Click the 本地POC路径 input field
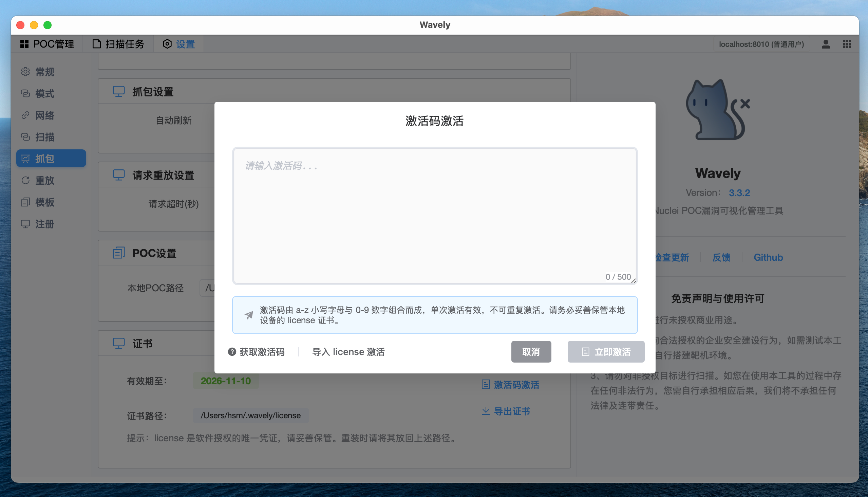Image resolution: width=868 pixels, height=497 pixels. 208,288
